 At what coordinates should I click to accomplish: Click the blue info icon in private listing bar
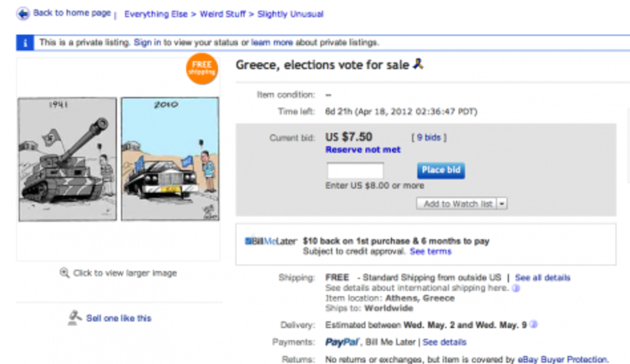point(25,43)
